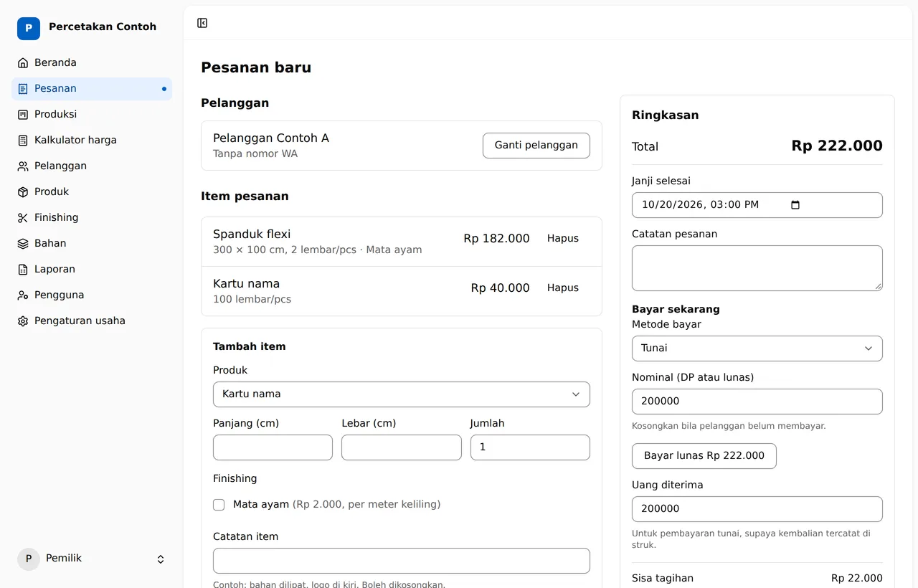Click the Pelanggan Contoh A name
This screenshot has width=918, height=588.
(271, 138)
